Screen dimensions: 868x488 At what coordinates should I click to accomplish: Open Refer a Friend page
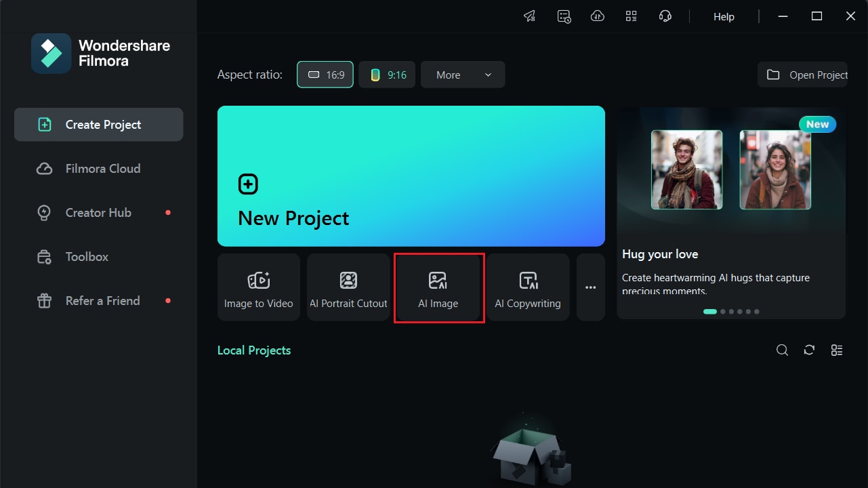99,301
